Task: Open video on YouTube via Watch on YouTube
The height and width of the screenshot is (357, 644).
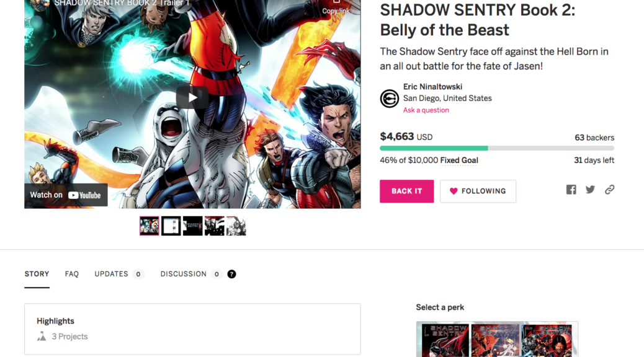Action: (x=66, y=195)
